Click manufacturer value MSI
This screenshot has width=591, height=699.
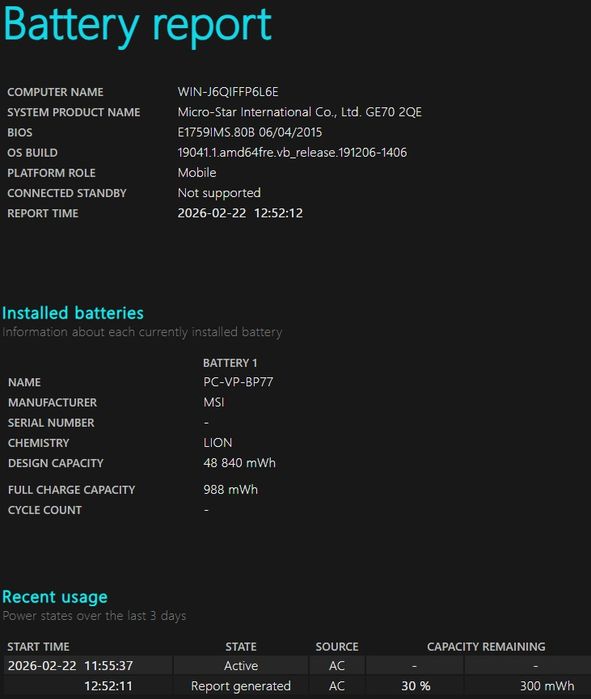[x=213, y=403]
